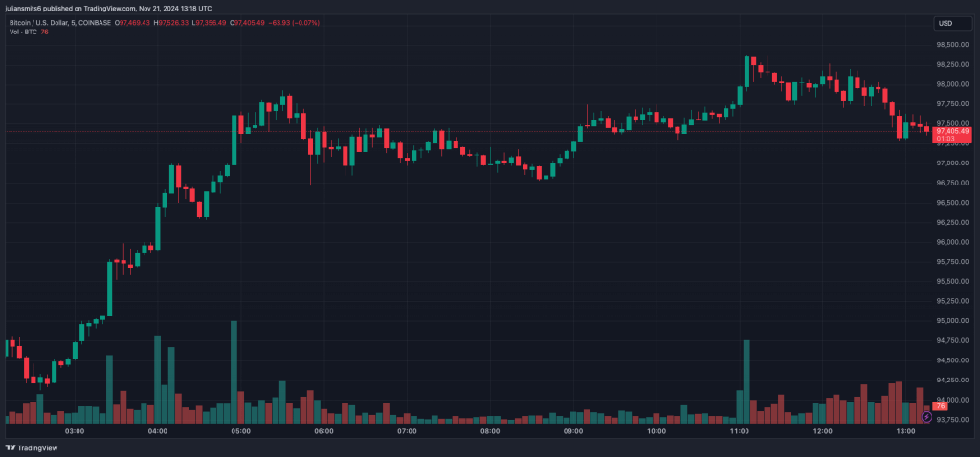980x457 pixels.
Task: Click the 97,750.00 price axis label
Action: point(952,104)
